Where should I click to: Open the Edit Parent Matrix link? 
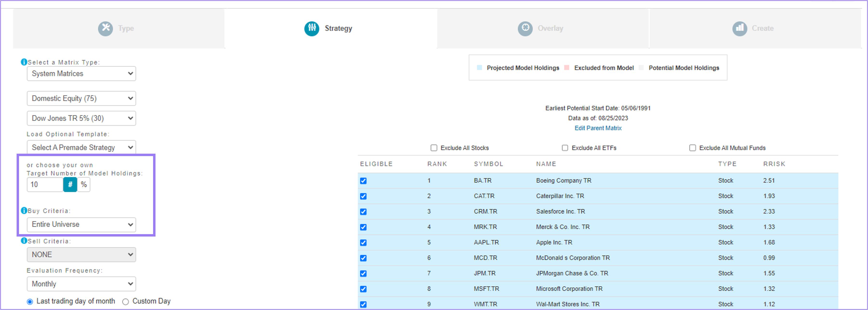[598, 128]
